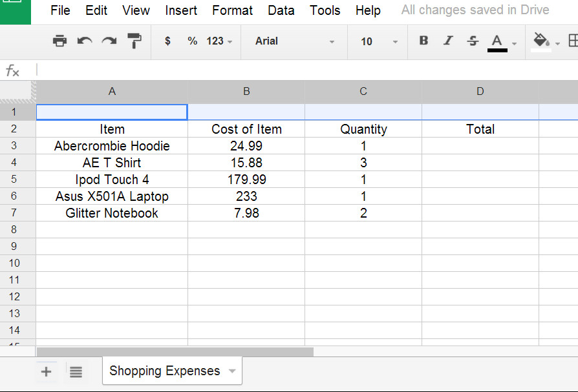Select column C header
Screen dimensions: 578x392
click(363, 92)
